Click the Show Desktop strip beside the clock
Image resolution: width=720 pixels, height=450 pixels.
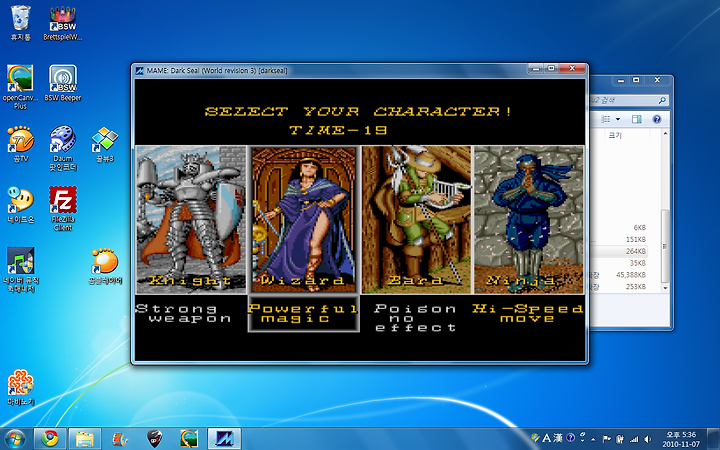pos(714,439)
